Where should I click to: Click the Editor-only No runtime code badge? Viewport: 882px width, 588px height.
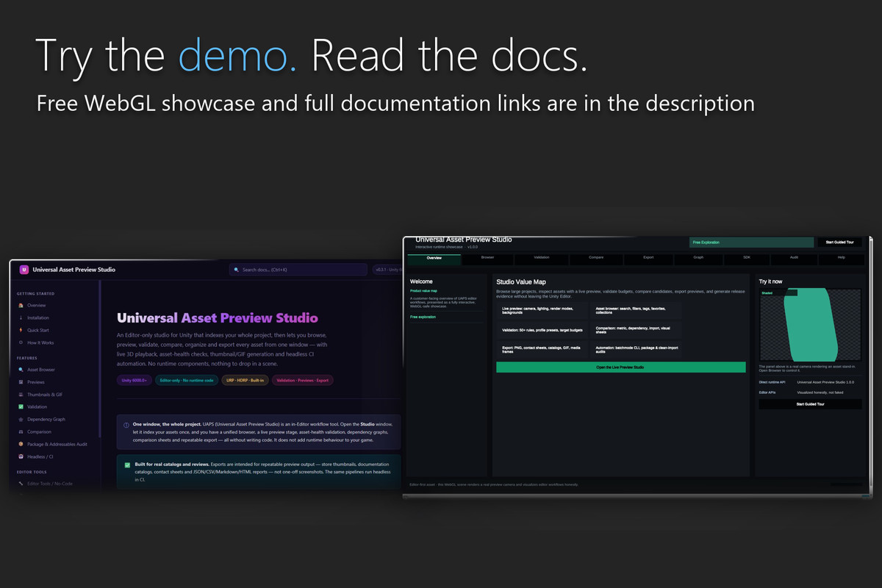pyautogui.click(x=187, y=380)
